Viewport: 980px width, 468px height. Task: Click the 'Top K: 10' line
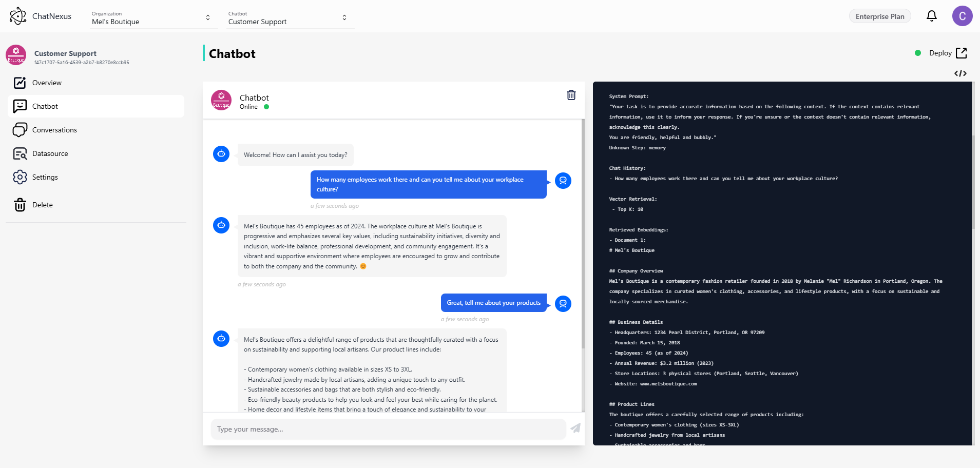tap(627, 209)
